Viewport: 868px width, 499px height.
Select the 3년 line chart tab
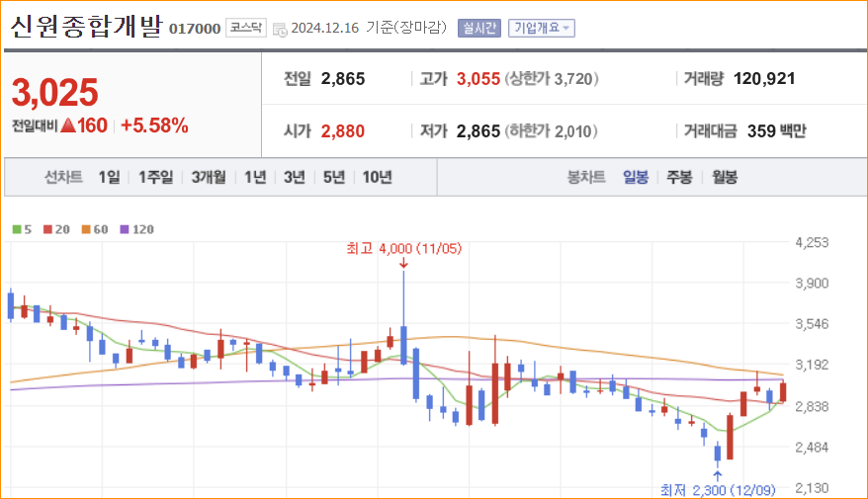pos(295,177)
